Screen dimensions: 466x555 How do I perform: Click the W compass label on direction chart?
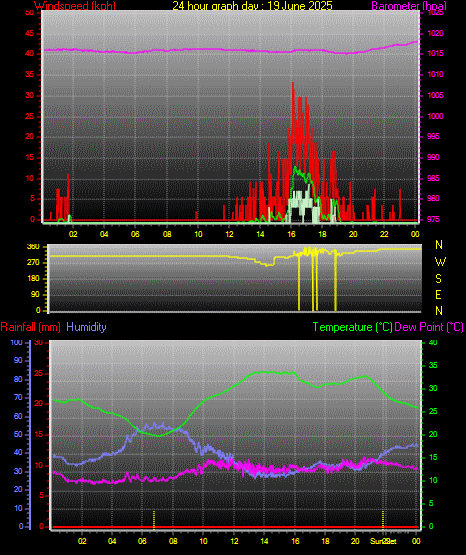pos(439,262)
